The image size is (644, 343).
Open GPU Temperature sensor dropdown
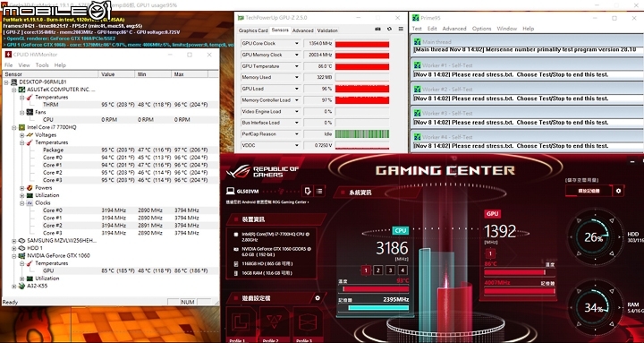pyautogui.click(x=297, y=66)
